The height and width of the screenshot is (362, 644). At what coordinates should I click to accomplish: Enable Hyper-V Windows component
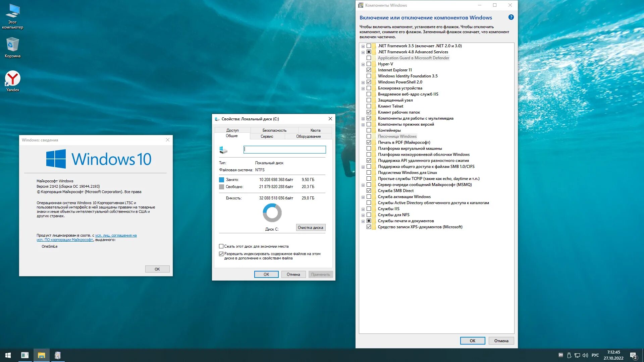click(x=369, y=64)
